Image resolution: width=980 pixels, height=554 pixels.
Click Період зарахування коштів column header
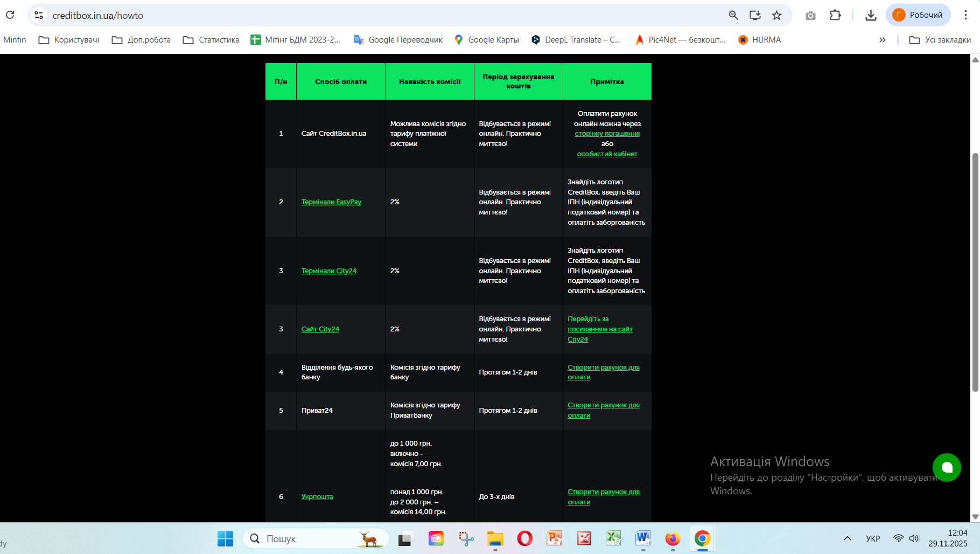pos(519,81)
